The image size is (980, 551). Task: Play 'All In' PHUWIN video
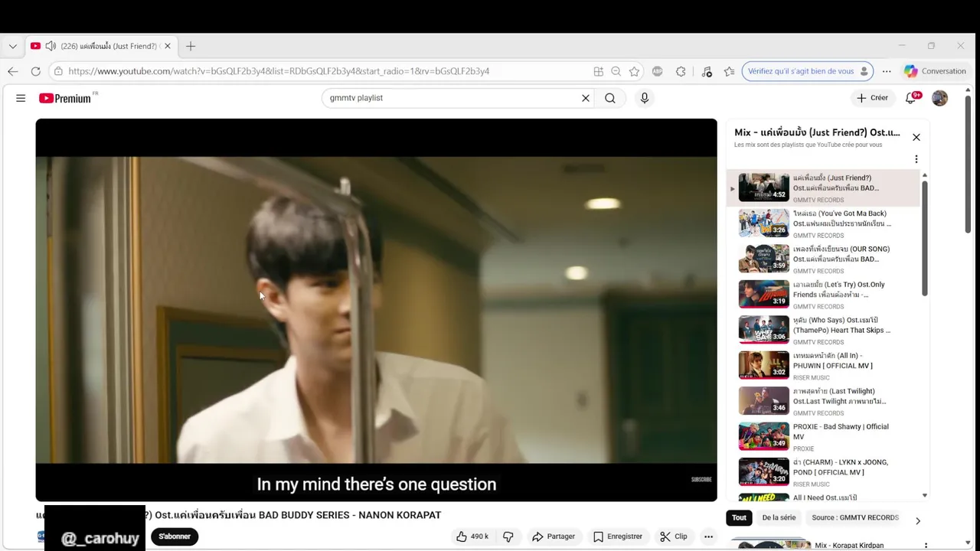point(824,366)
